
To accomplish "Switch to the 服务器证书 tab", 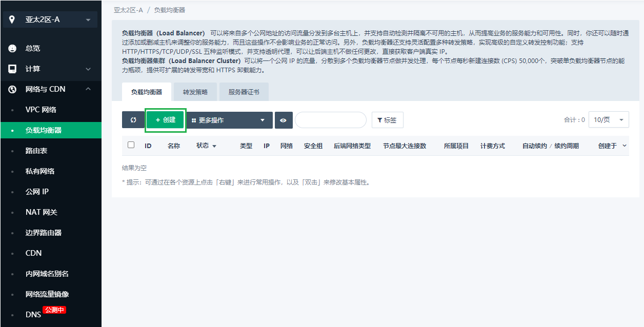I will (x=244, y=92).
